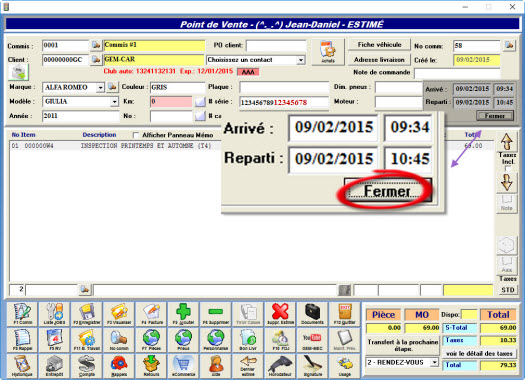Image resolution: width=525 pixels, height=380 pixels.
Task: Click the Retours box icon
Action: 151,366
